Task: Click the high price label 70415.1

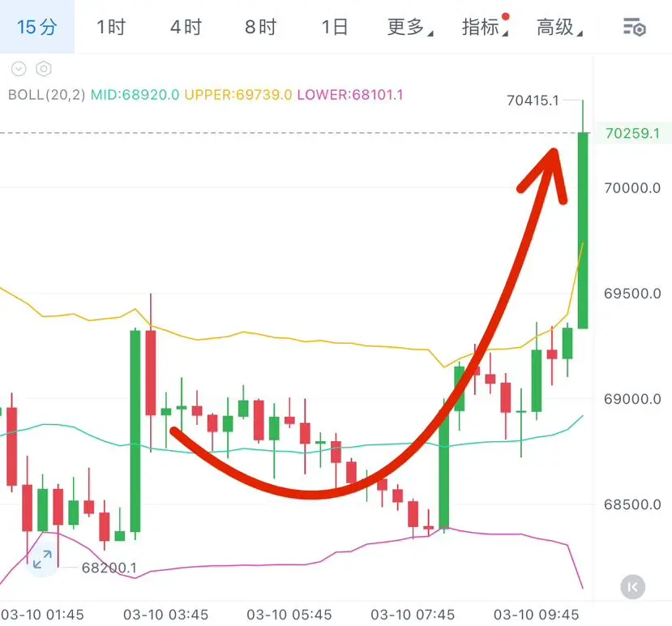Action: (x=533, y=101)
